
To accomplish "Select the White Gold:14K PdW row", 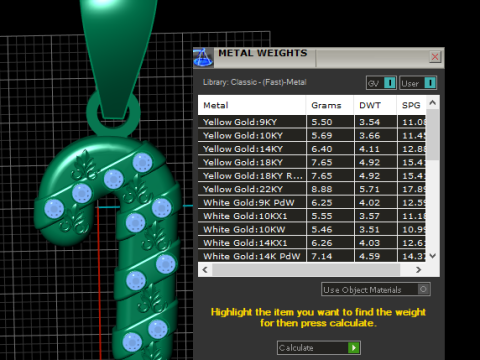I will (312, 256).
